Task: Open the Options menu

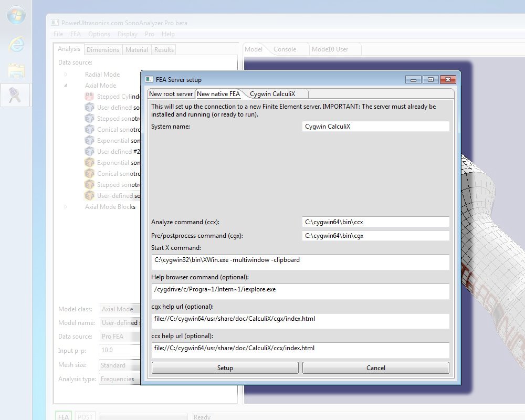Action: (x=99, y=34)
